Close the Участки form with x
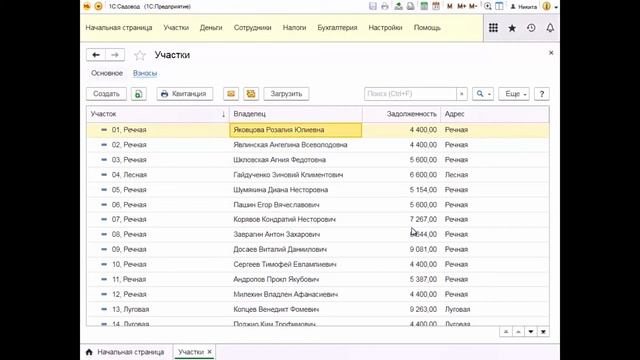Image resolution: width=640 pixels, height=360 pixels. 551,53
